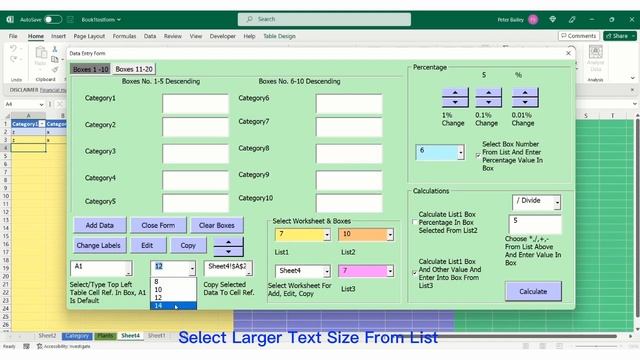
Task: Open the Name Box dropdown arrow
Action: 41,104
